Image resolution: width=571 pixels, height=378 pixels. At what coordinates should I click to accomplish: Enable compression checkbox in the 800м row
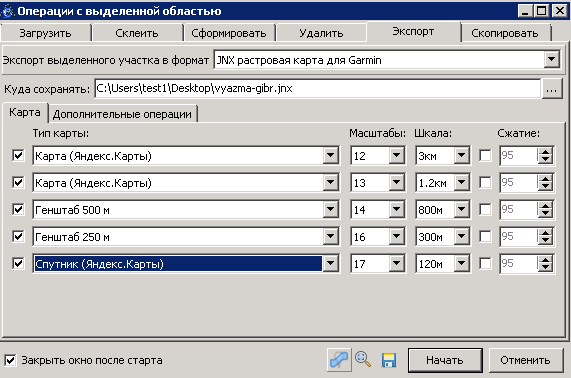(485, 209)
